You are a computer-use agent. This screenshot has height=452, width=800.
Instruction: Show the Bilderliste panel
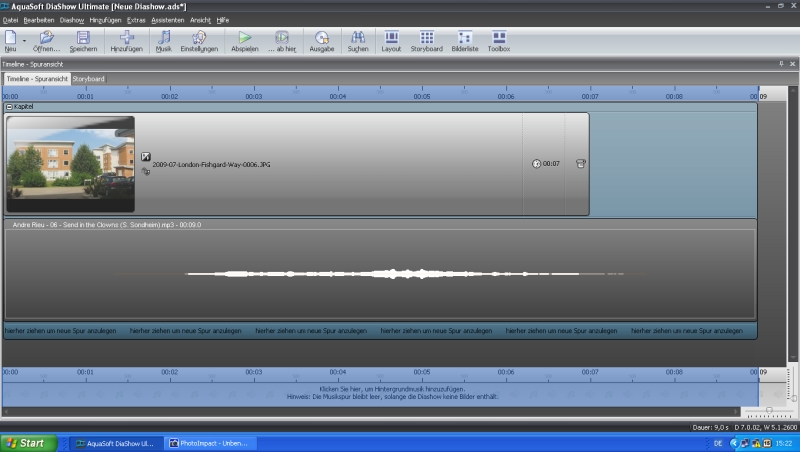[x=464, y=38]
